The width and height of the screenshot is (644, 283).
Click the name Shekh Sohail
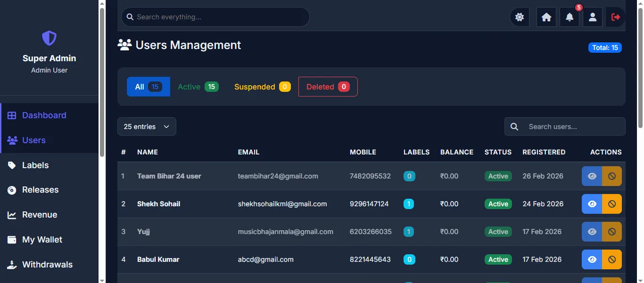tap(159, 204)
